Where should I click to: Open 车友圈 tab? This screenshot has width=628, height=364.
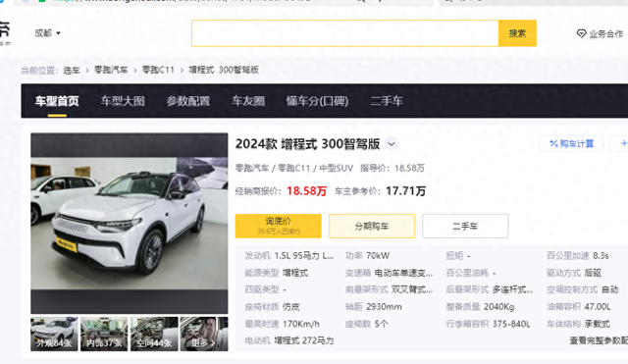(248, 101)
